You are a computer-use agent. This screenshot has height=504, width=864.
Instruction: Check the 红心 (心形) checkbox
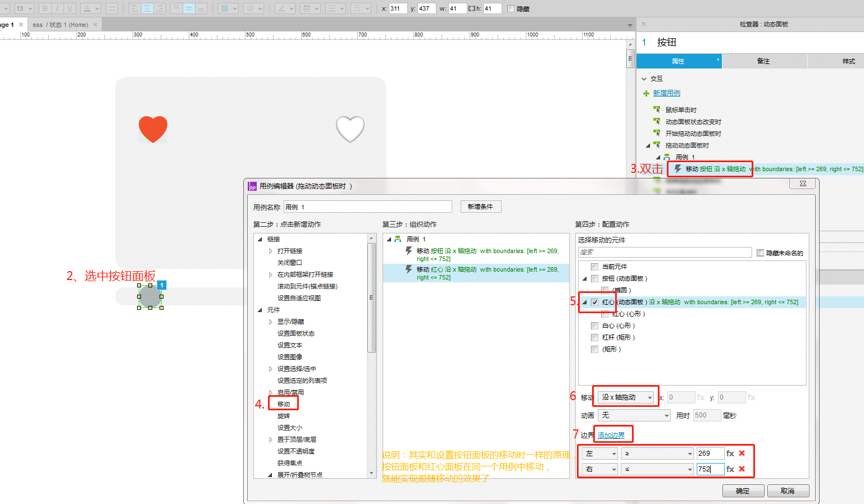click(604, 314)
